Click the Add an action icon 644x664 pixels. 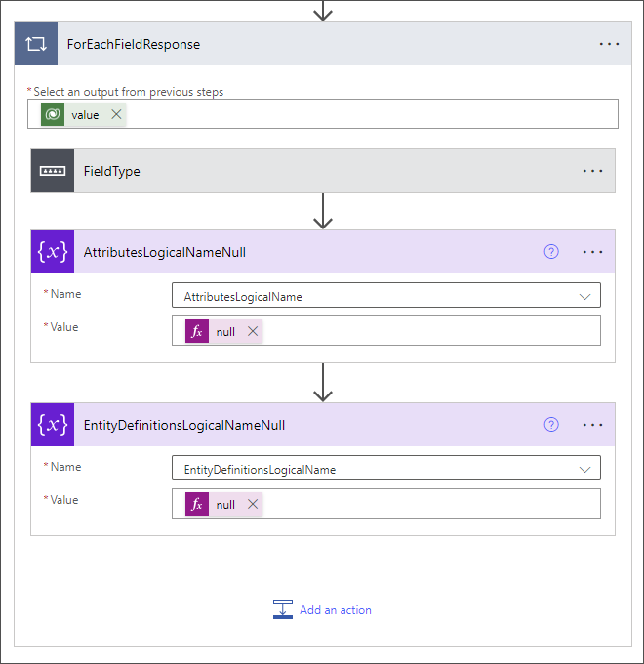point(283,609)
